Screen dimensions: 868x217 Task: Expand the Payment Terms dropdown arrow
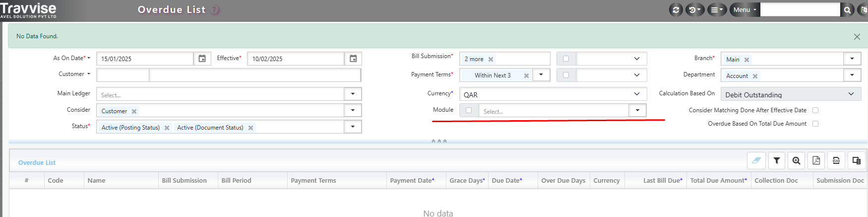click(x=541, y=75)
